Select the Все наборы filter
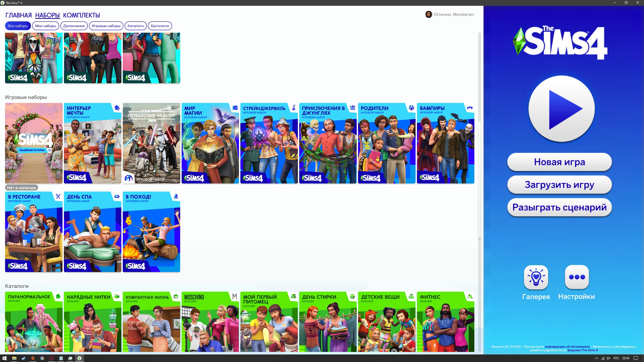 (18, 26)
